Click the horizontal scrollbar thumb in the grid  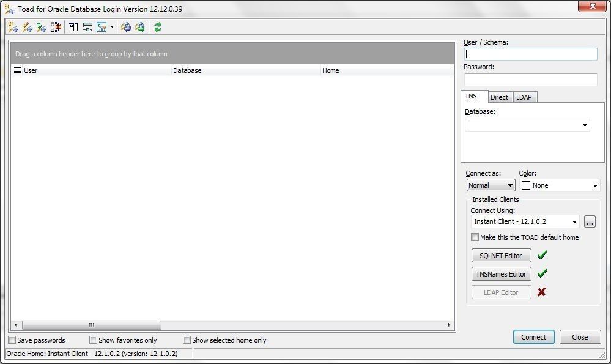coord(92,325)
